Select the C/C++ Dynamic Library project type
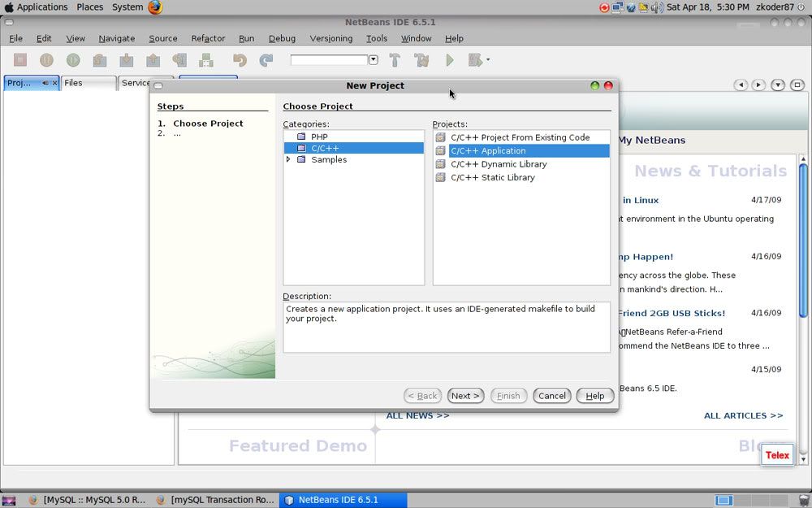The height and width of the screenshot is (508, 812). coord(499,164)
